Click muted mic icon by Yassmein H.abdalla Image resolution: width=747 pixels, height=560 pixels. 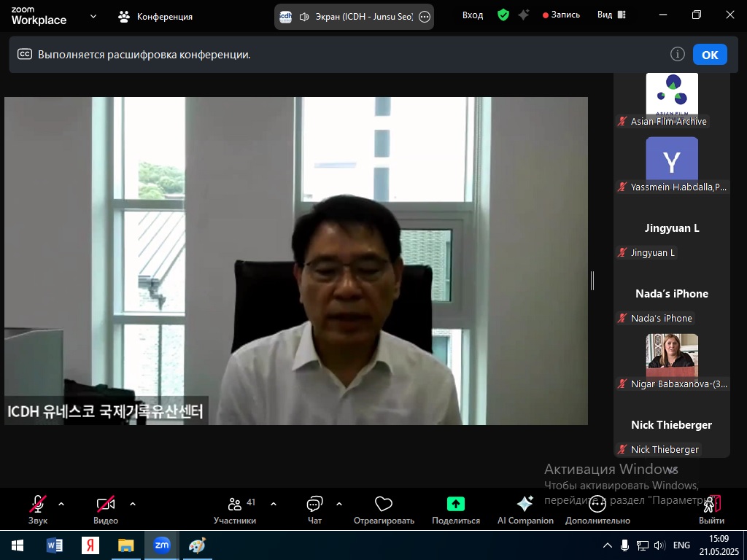pos(622,187)
